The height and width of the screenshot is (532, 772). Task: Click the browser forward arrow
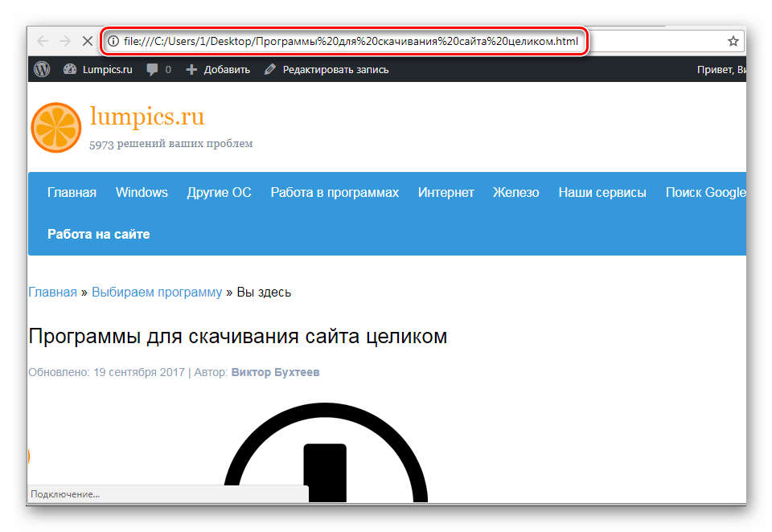[x=65, y=41]
